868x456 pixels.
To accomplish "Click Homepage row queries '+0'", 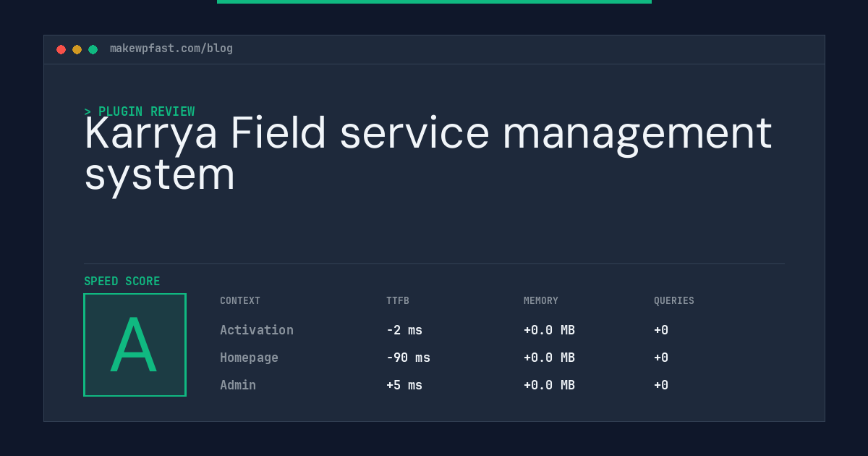I will [661, 358].
